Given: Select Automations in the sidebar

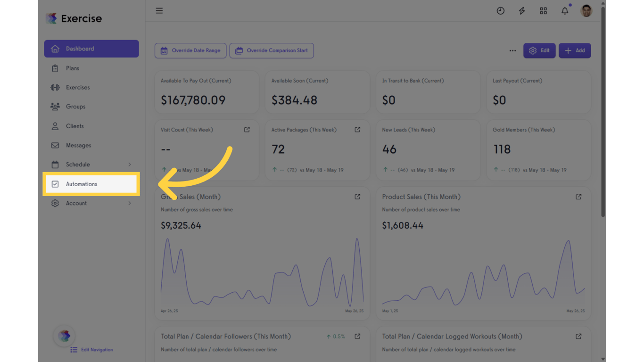Looking at the screenshot, I should [81, 184].
